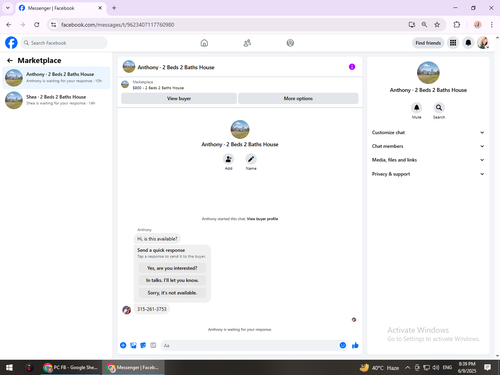Viewport: 500px width, 375px height.
Task: Open Chrome three-dot menu
Action: coord(492,24)
